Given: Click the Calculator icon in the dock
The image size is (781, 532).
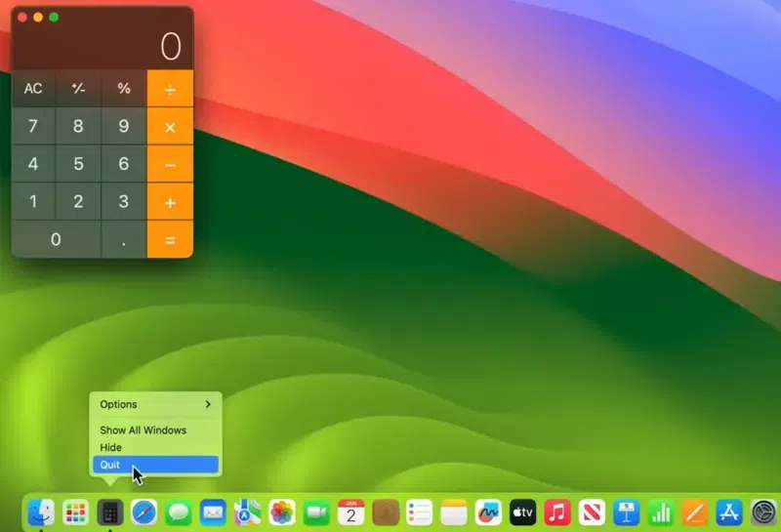Looking at the screenshot, I should click(109, 512).
